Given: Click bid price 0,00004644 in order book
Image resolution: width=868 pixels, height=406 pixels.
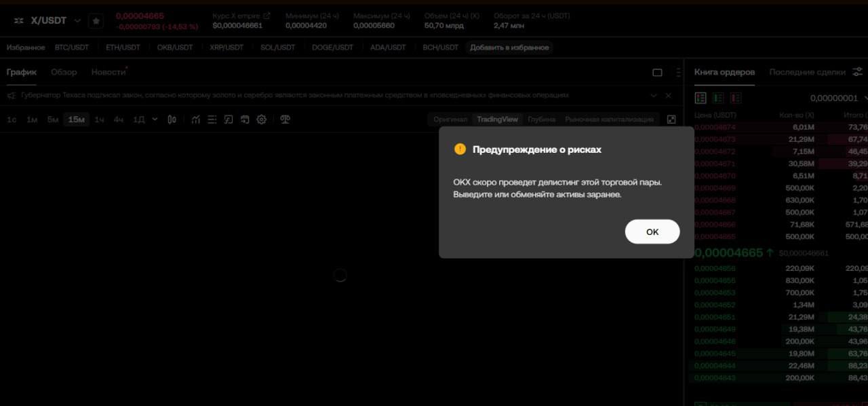Looking at the screenshot, I should [x=715, y=365].
